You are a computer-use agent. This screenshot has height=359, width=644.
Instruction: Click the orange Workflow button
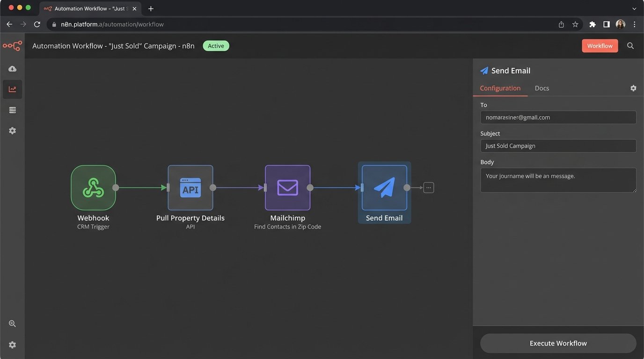(x=600, y=46)
